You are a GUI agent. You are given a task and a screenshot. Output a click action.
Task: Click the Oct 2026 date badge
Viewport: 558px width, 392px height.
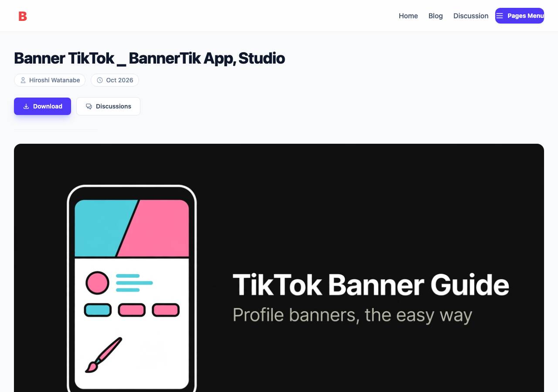pos(115,80)
